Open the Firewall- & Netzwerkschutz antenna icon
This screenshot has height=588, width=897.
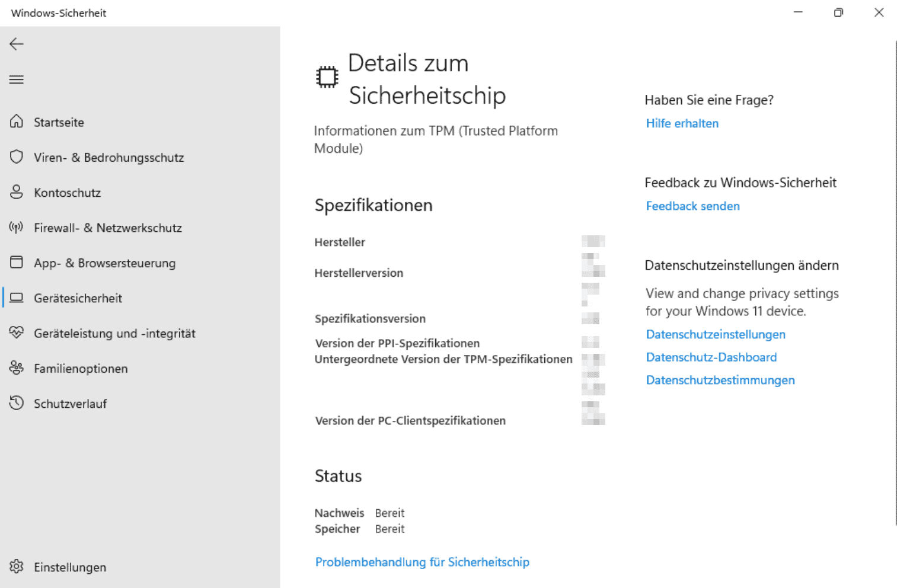[x=17, y=228]
